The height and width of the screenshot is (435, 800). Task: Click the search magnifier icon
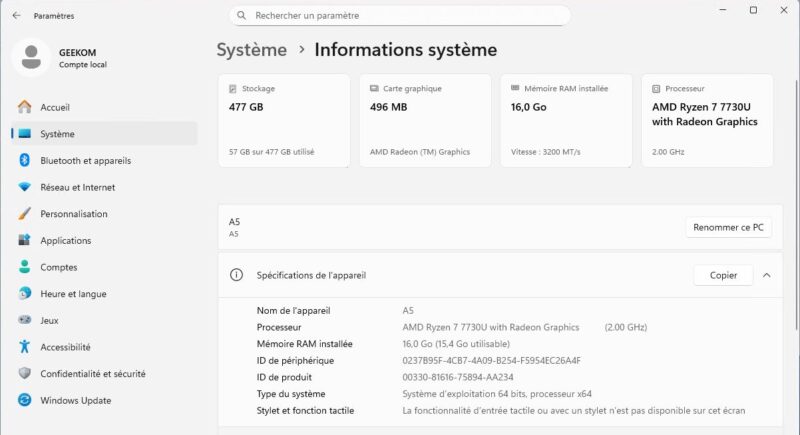(242, 15)
